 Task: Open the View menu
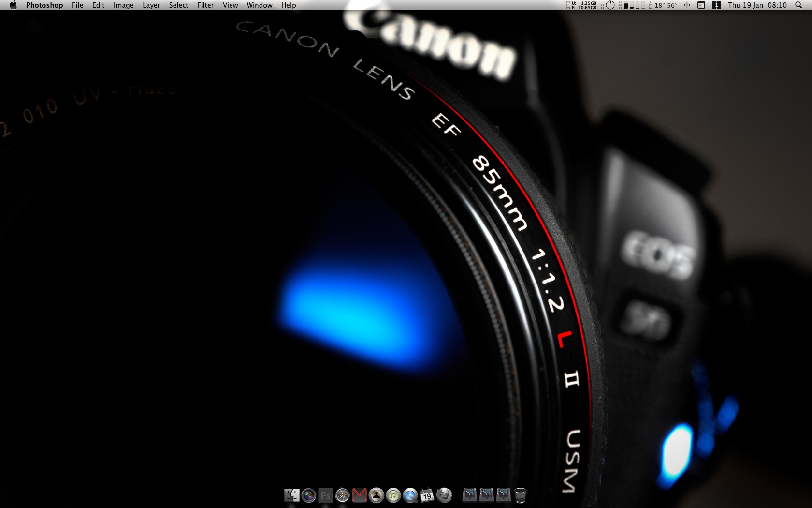coord(230,5)
